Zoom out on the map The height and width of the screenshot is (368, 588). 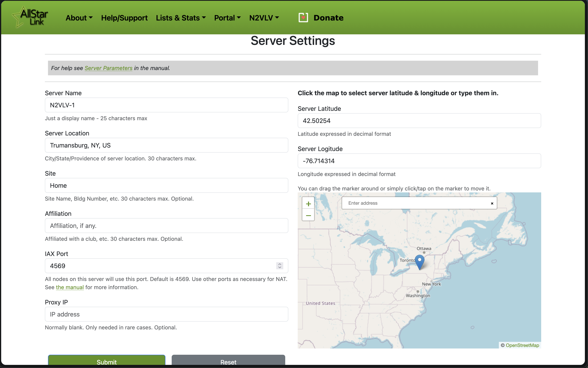click(308, 215)
